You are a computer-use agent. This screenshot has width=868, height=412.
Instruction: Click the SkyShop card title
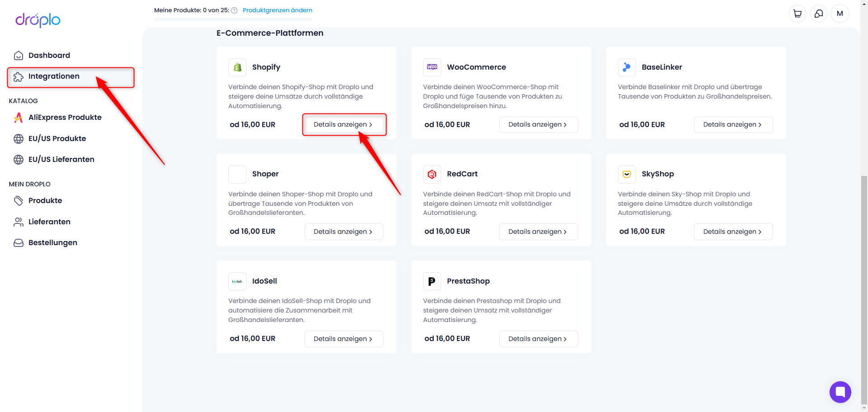(x=658, y=174)
